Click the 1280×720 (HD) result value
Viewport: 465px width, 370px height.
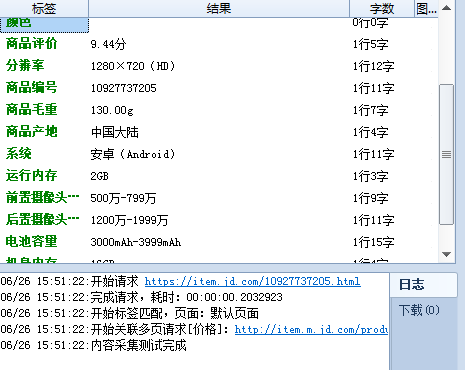(x=133, y=66)
